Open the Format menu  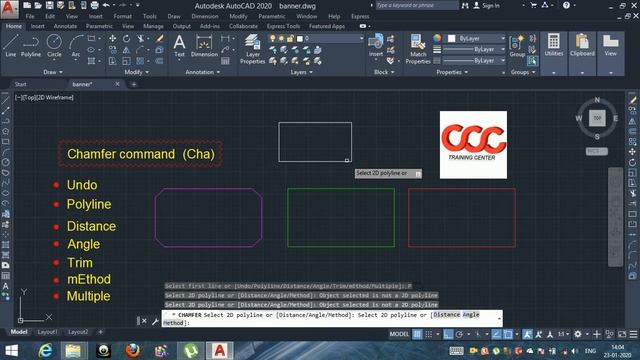pos(122,16)
